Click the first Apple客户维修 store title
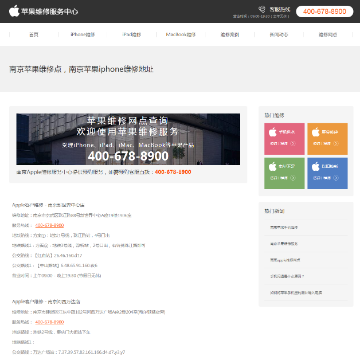 pos(48,205)
